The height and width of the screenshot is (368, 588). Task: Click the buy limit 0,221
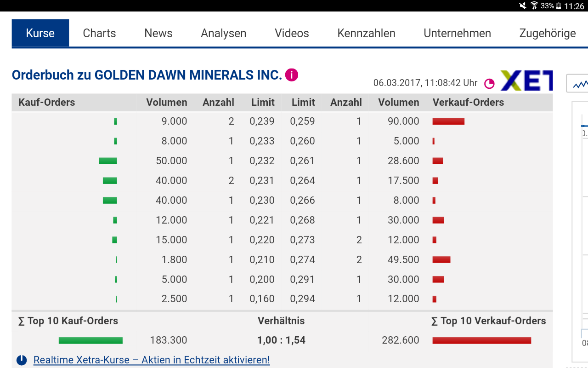click(262, 220)
